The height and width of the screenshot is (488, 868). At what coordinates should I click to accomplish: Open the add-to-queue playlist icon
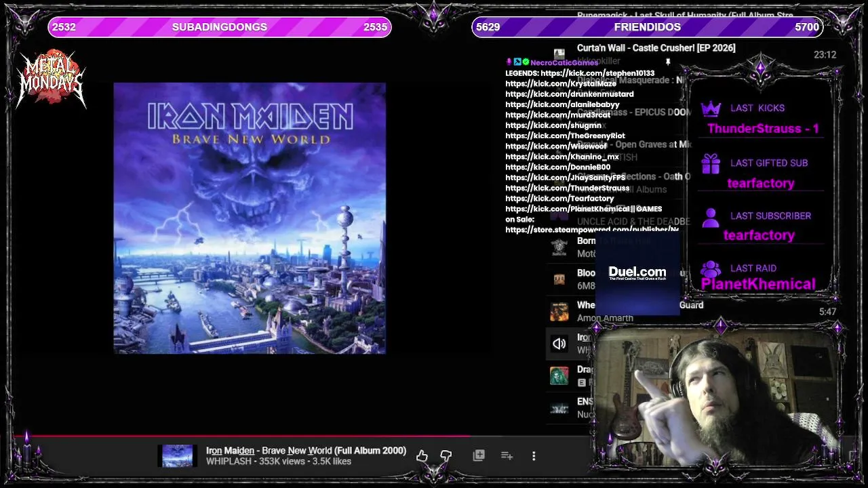pos(507,455)
